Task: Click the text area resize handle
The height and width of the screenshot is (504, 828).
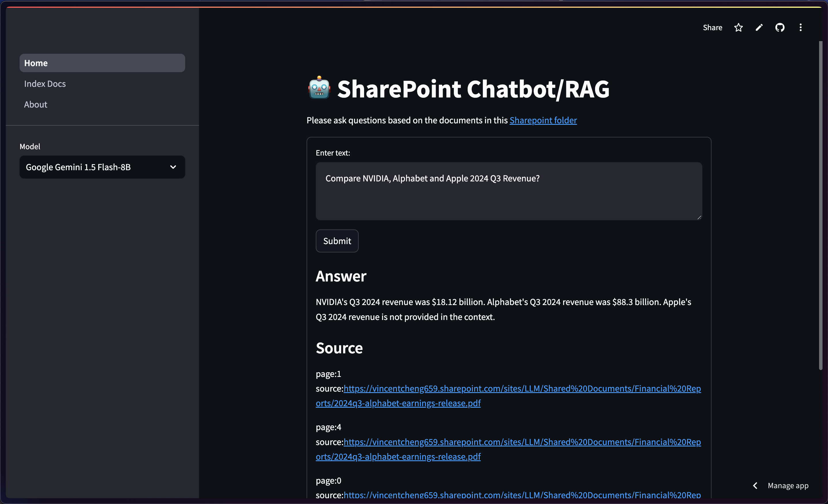Action: [x=699, y=217]
